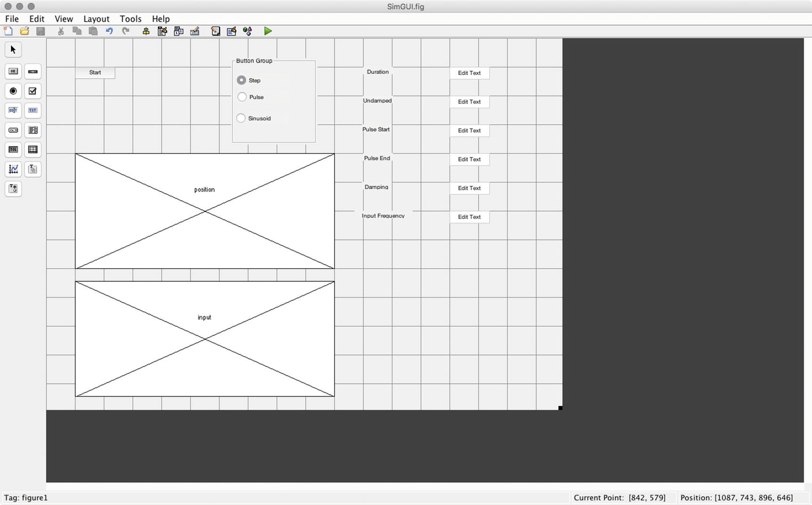Select the Step radio button
This screenshot has height=505, width=812.
pos(241,80)
